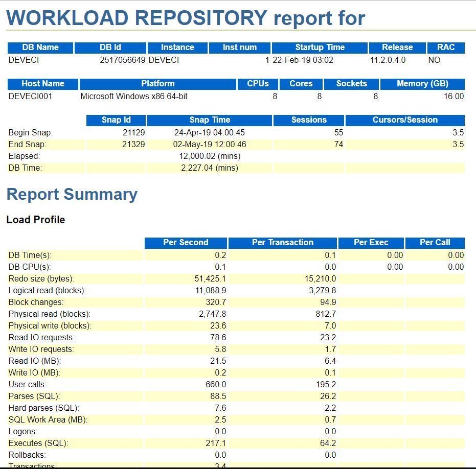Select the End Snap sessions value 74
Screen dimensions: 476x469
(x=338, y=145)
